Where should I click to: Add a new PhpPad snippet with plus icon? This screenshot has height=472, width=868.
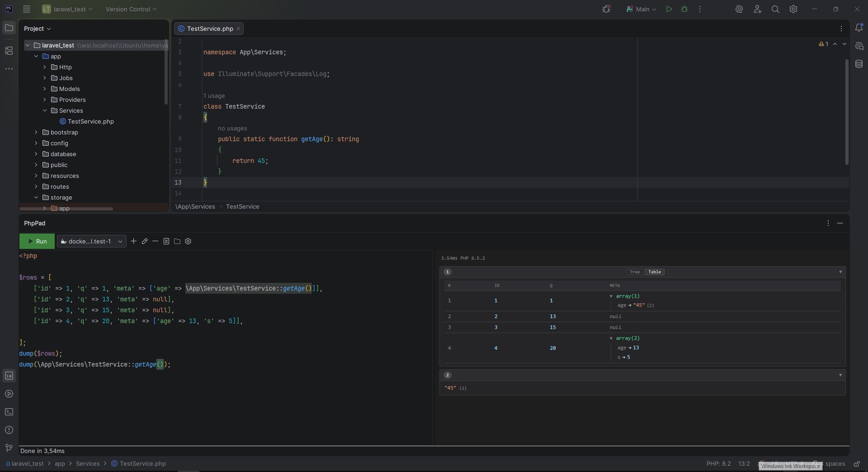point(133,241)
